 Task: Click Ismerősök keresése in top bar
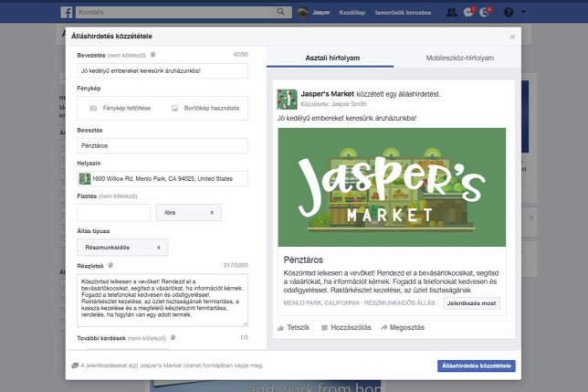[404, 13]
